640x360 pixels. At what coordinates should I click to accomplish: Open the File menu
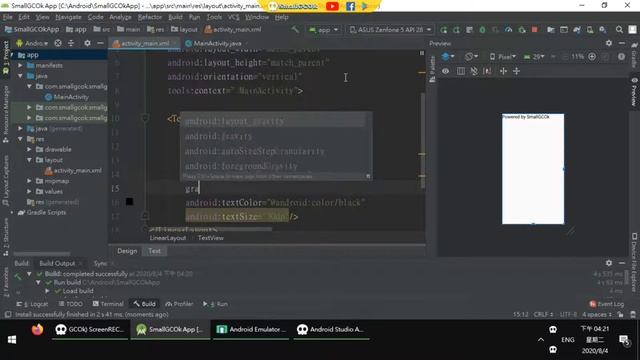pyautogui.click(x=8, y=17)
